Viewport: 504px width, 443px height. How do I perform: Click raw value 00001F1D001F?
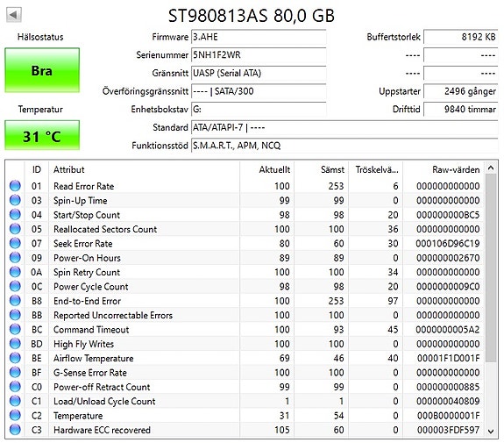tap(448, 359)
